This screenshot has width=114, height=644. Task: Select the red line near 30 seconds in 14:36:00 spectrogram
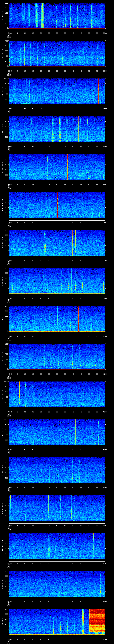tap(57, 205)
